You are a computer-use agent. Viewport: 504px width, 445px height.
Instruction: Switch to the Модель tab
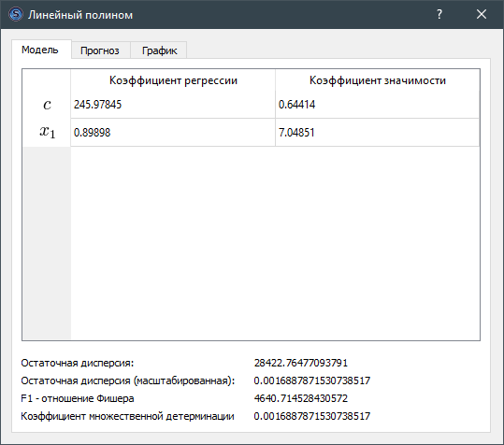pos(41,50)
